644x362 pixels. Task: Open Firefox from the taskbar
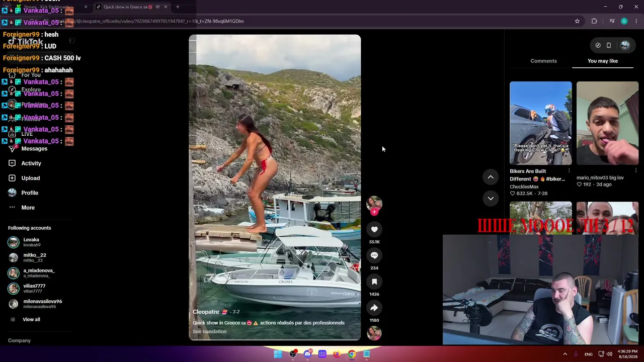pos(337,354)
